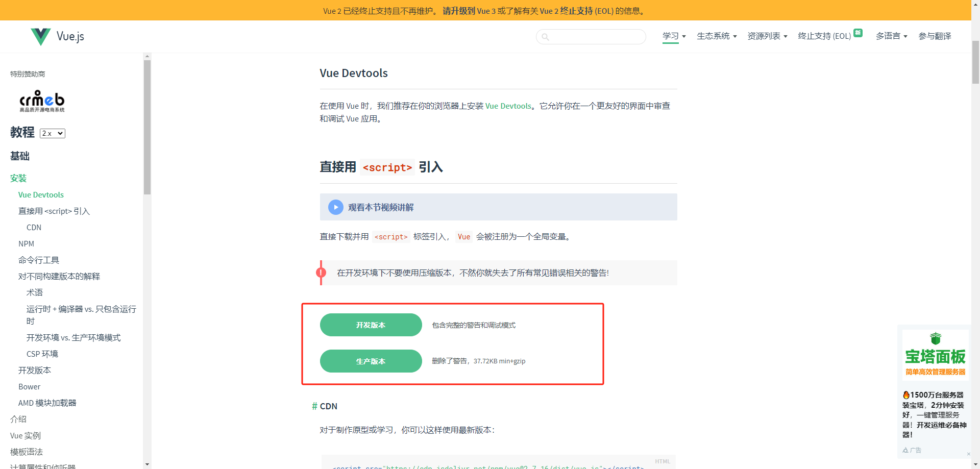Select 开发版本 sidebar item
This screenshot has height=469, width=980.
coord(35,371)
